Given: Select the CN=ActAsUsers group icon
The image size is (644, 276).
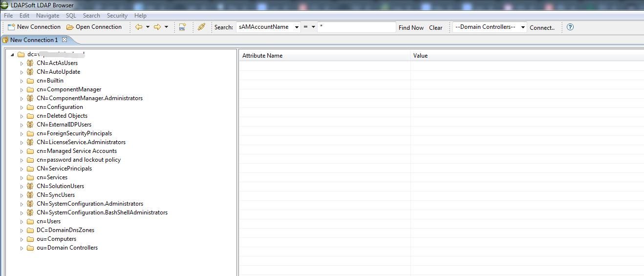Looking at the screenshot, I should pyautogui.click(x=30, y=63).
